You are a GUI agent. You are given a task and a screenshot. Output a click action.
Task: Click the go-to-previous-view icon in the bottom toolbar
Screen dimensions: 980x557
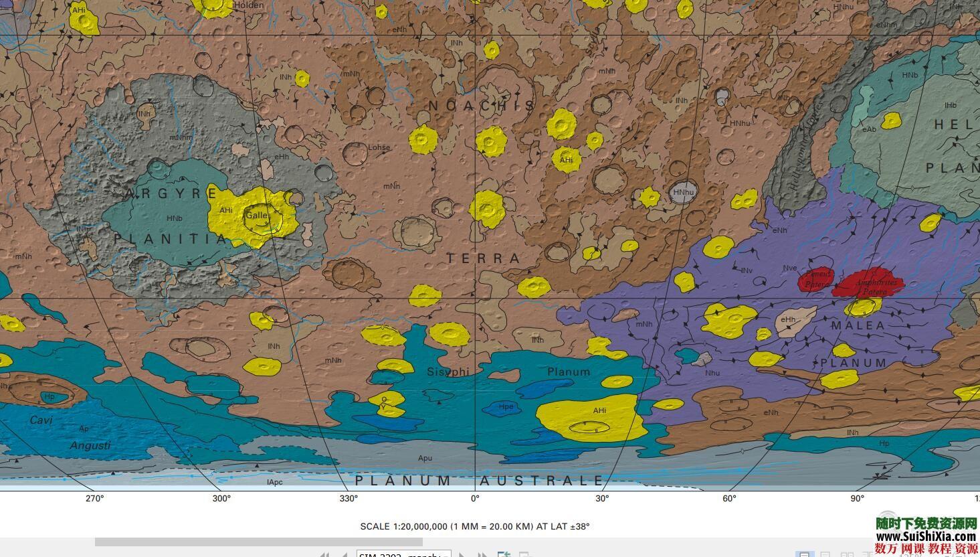point(504,554)
